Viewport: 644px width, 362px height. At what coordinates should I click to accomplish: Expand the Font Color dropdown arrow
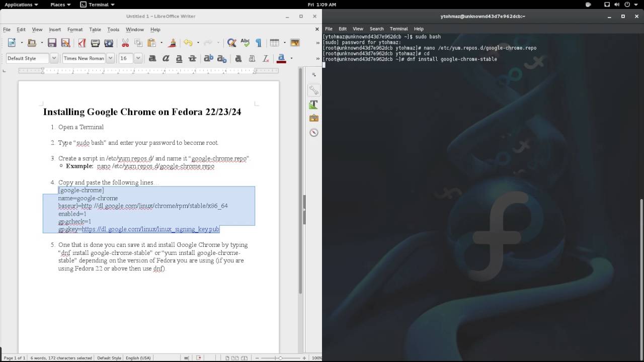(291, 58)
